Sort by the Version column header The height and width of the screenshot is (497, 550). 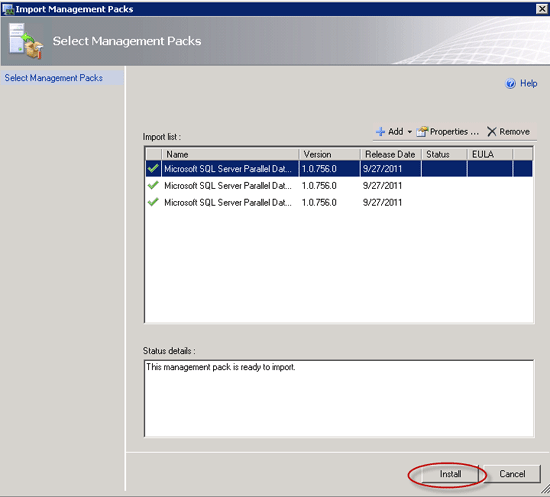[329, 154]
